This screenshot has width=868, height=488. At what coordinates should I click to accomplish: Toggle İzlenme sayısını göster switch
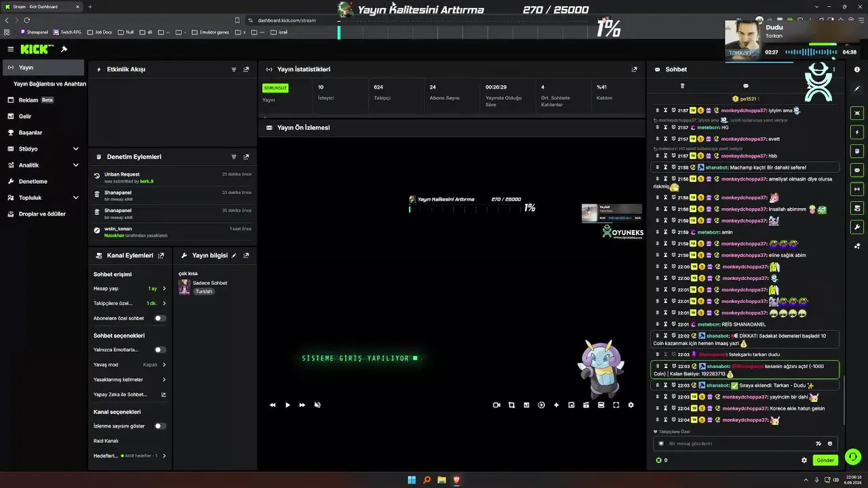pos(160,426)
